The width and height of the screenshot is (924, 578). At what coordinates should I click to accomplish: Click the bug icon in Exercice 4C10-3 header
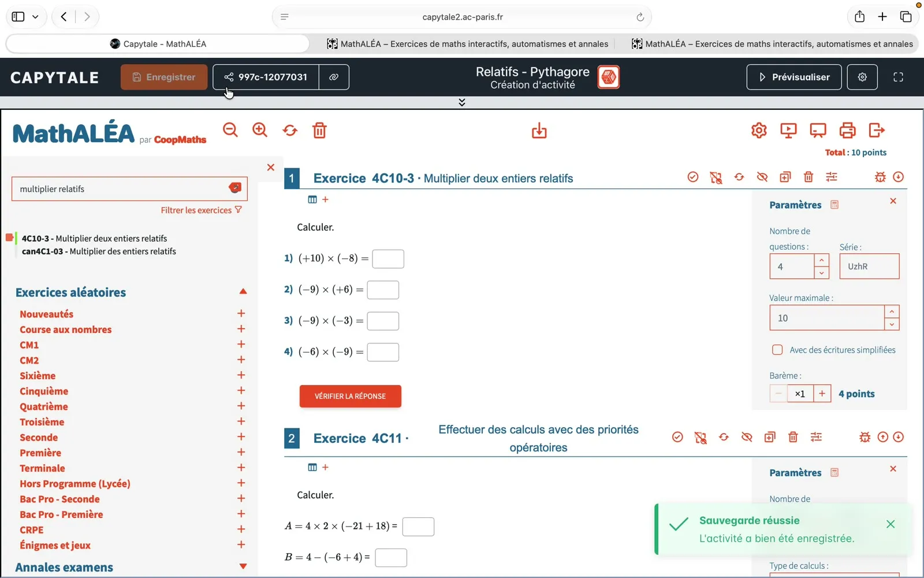[x=880, y=177]
